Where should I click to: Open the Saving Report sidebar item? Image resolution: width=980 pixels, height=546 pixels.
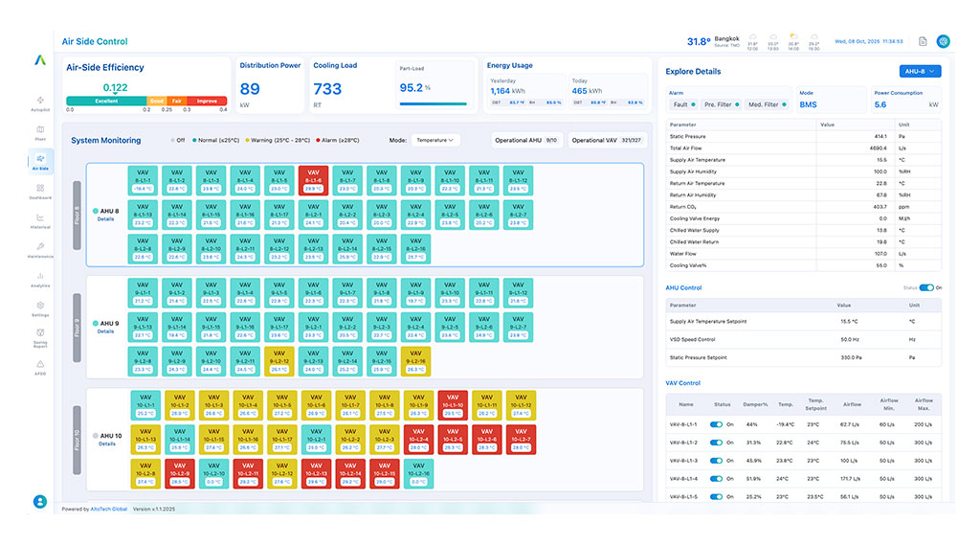tap(40, 337)
